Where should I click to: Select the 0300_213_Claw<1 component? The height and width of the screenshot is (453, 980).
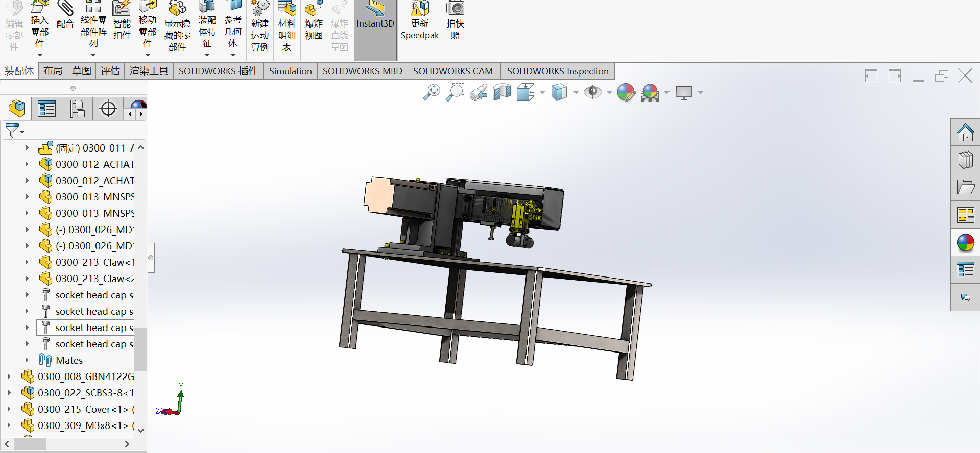coord(94,262)
